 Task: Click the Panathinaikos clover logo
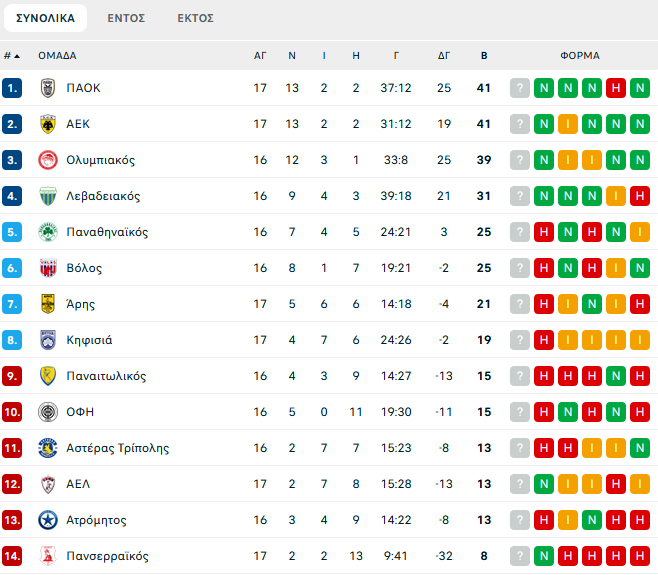[47, 232]
